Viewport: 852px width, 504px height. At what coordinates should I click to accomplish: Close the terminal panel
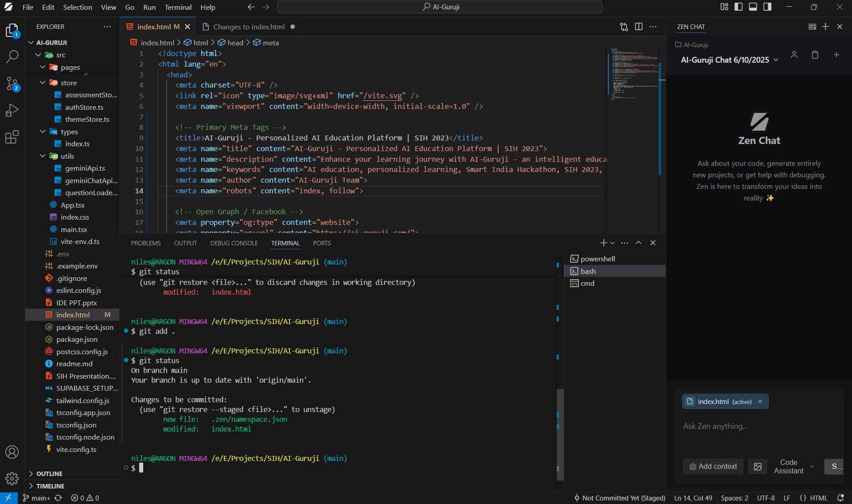653,243
